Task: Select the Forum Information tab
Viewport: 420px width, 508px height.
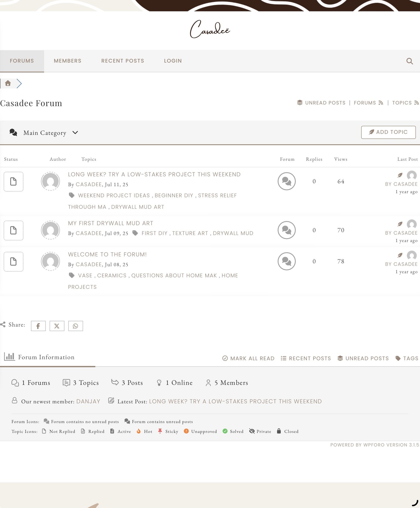Action: click(x=47, y=357)
